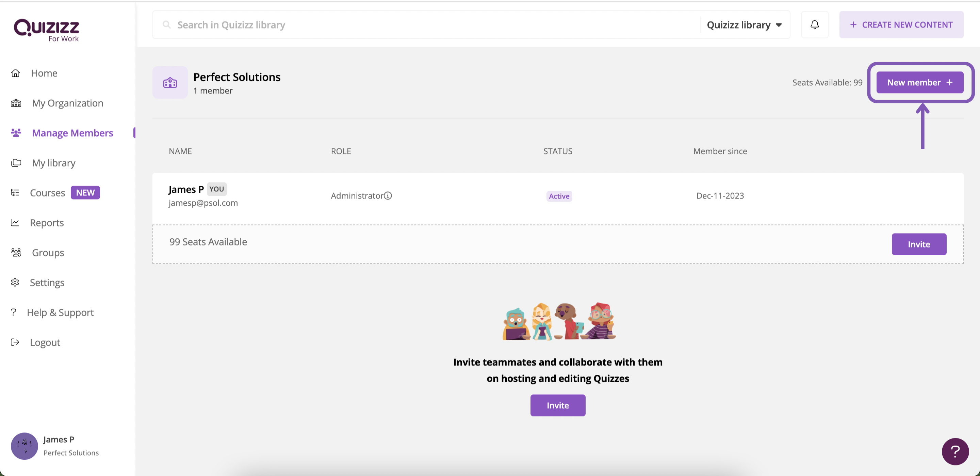Click Logout in the sidebar
980x476 pixels.
pos(45,342)
